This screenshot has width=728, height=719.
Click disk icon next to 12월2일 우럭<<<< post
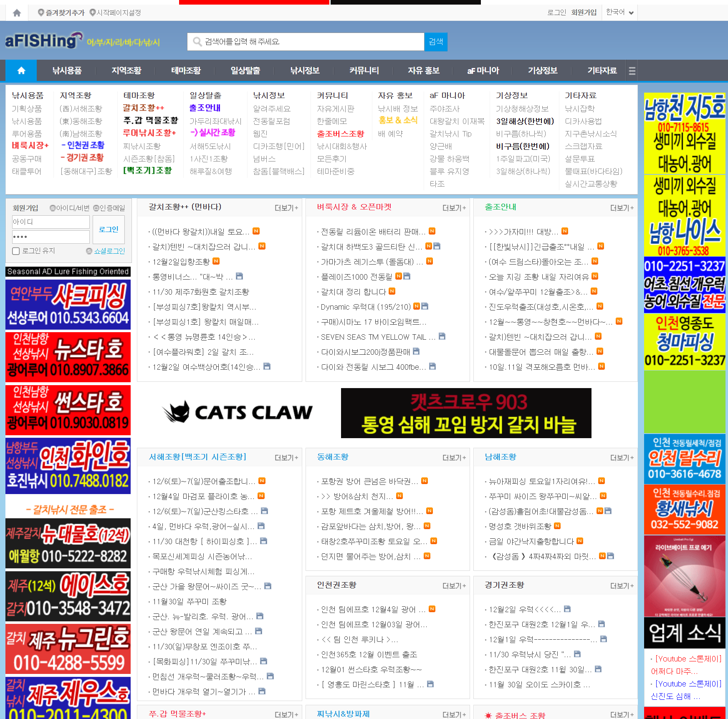tap(567, 609)
